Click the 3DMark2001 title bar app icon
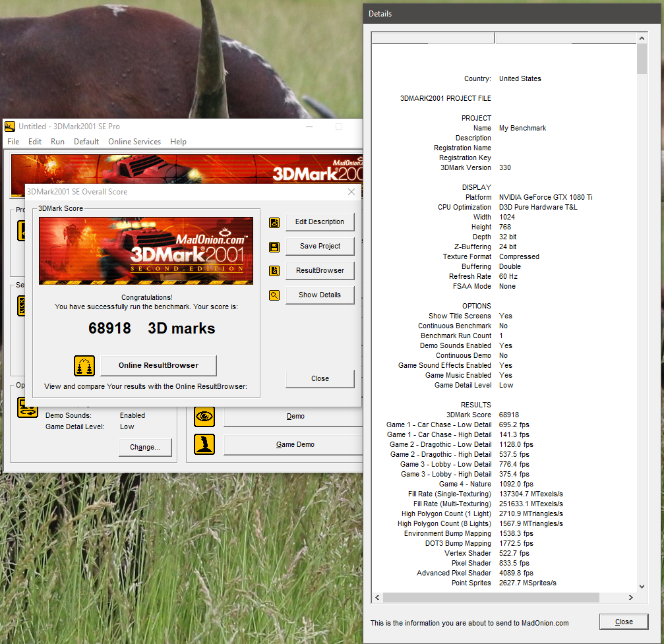Screen dimensions: 664x644 (x=10, y=126)
